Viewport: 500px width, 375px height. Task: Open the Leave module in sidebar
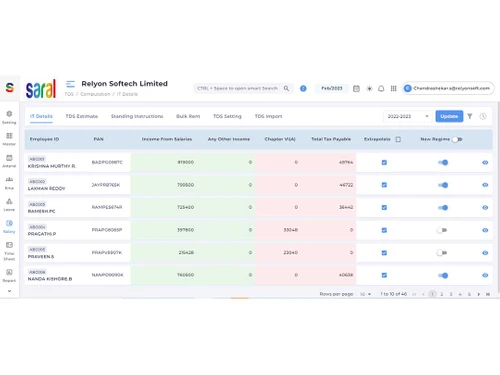[x=9, y=205]
